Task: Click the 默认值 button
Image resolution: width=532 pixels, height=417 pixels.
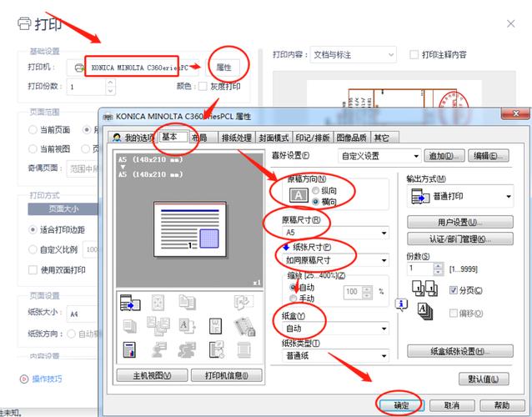Action: [484, 379]
